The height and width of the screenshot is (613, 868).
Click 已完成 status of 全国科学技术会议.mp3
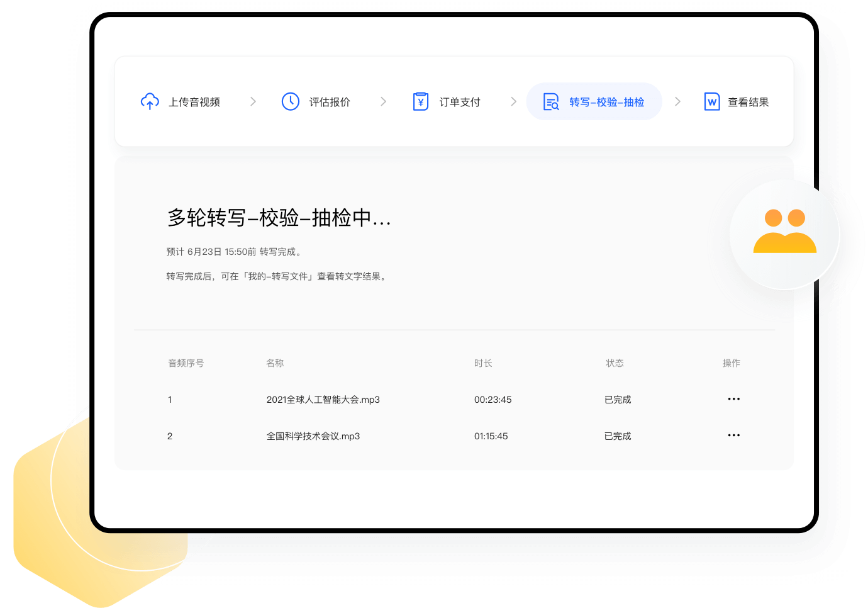point(618,436)
